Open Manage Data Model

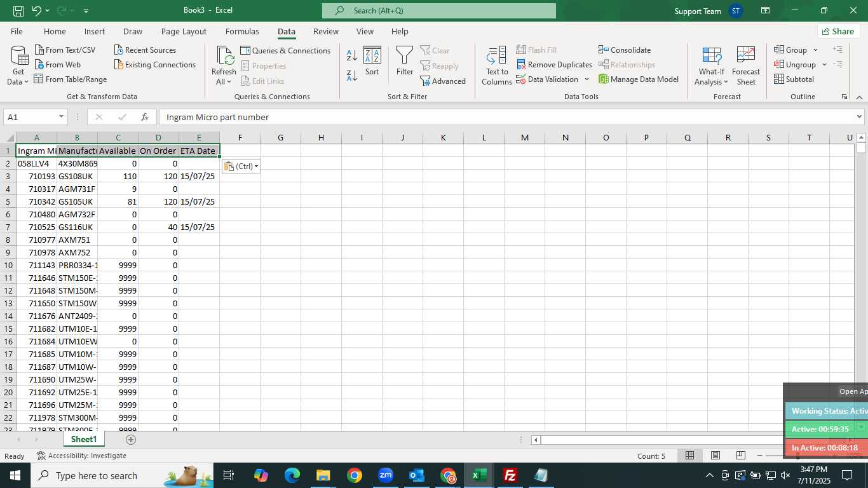coord(639,79)
